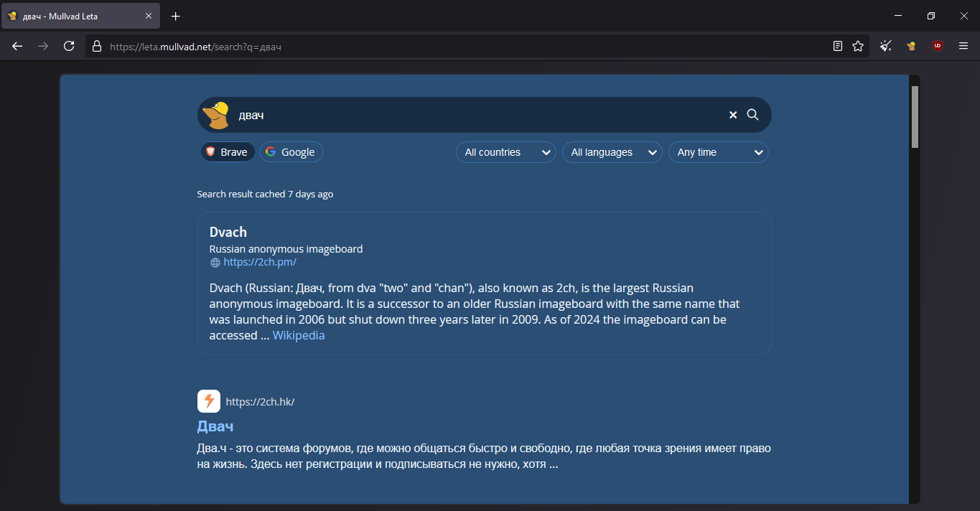Toggle reader view icon in address bar
This screenshot has width=980, height=511.
(838, 46)
